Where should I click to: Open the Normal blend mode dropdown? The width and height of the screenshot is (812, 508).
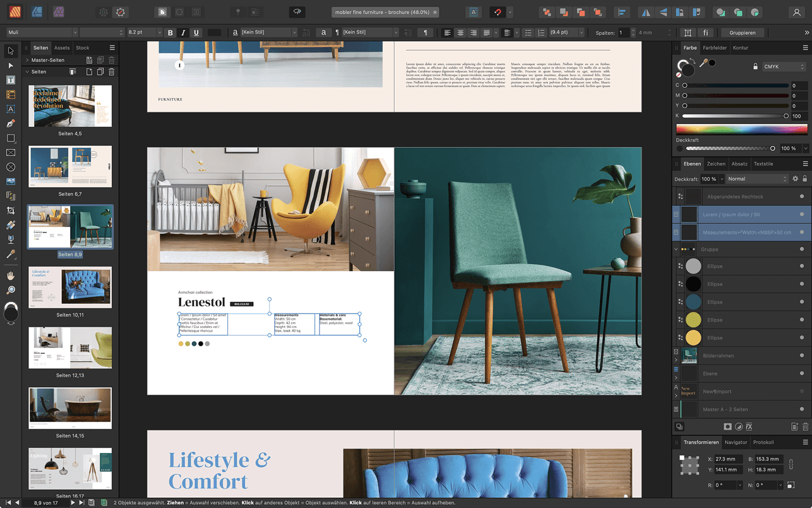click(757, 179)
